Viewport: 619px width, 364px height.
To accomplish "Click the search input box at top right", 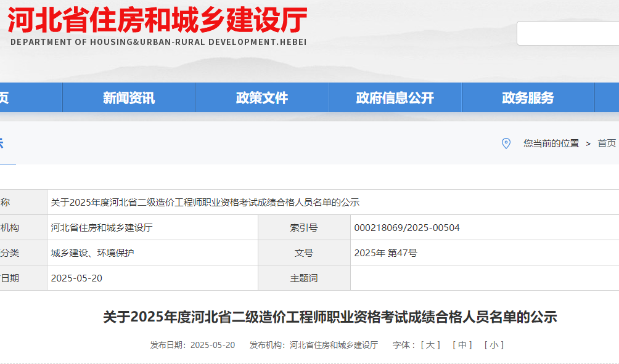I will (567, 33).
